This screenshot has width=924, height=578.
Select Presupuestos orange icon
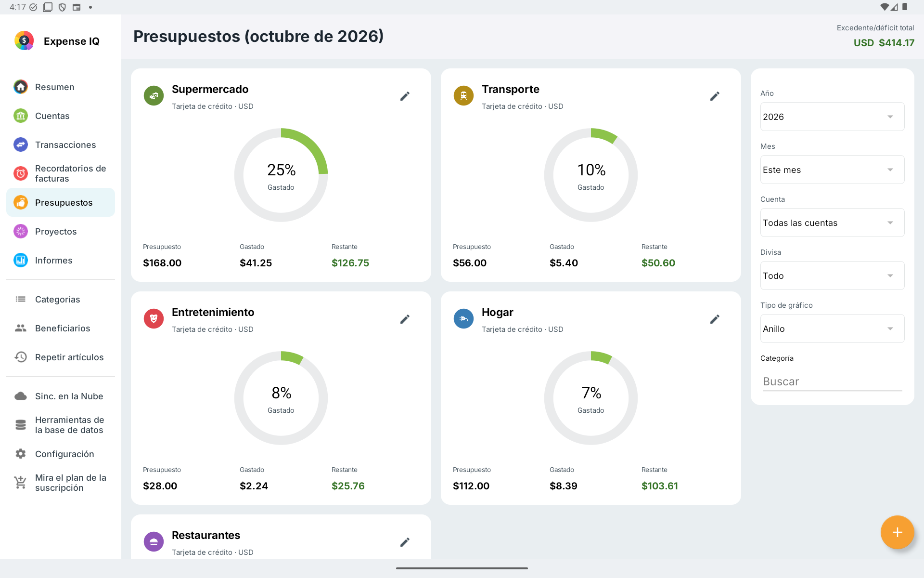coord(21,202)
